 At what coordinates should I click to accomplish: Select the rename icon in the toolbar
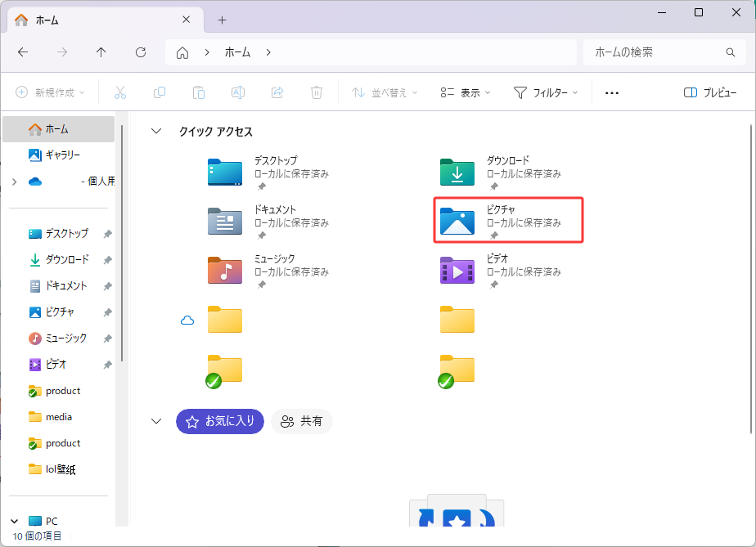(238, 92)
